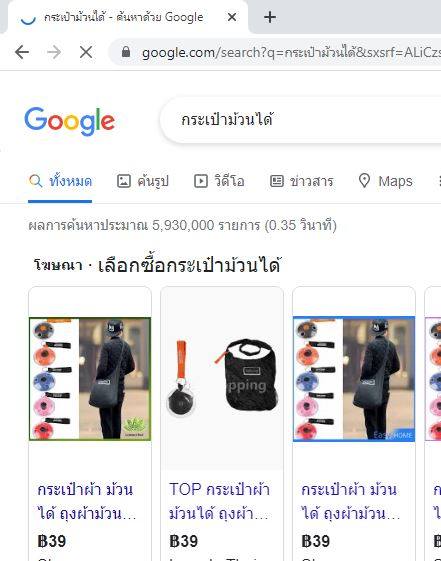
Task: Switch to the ค้นรูป images tab
Action: (143, 181)
